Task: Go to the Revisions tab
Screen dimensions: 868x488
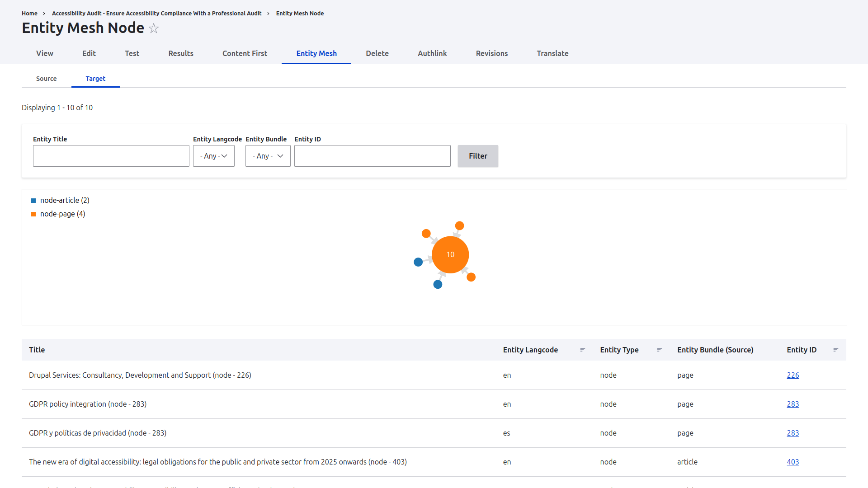Action: coord(492,53)
